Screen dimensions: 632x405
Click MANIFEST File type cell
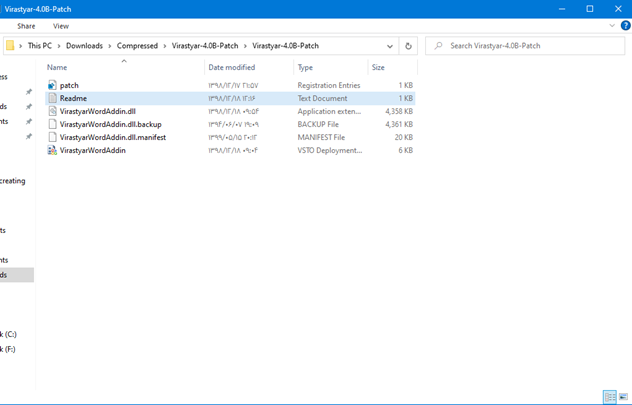coord(321,137)
